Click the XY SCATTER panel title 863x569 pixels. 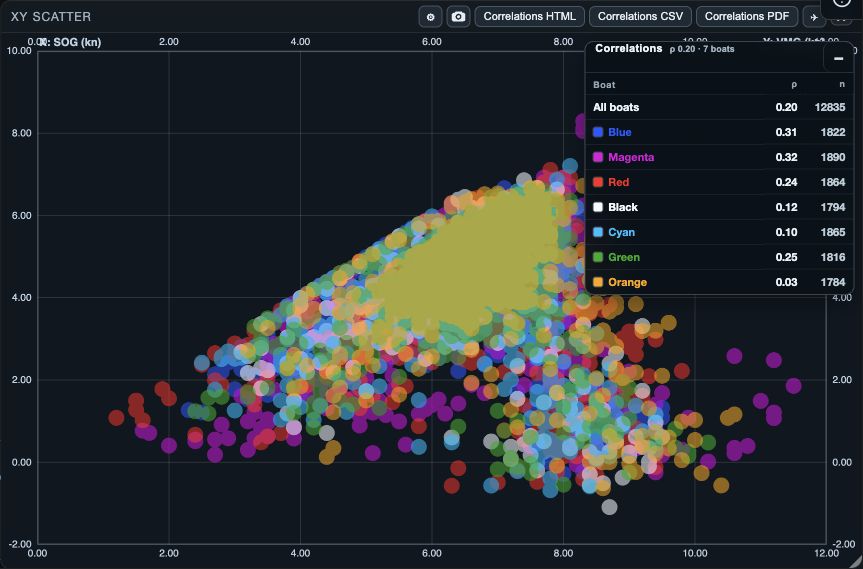pos(51,17)
